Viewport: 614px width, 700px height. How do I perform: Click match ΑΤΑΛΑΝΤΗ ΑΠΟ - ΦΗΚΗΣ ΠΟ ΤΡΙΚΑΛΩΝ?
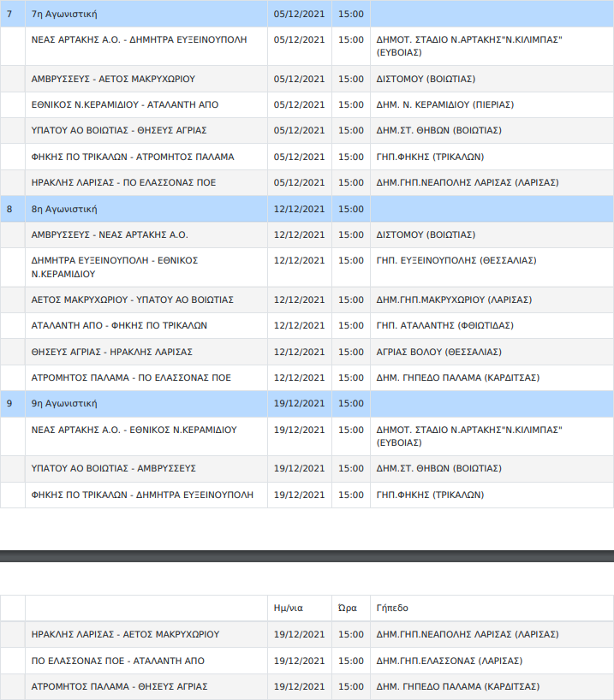coord(119,325)
